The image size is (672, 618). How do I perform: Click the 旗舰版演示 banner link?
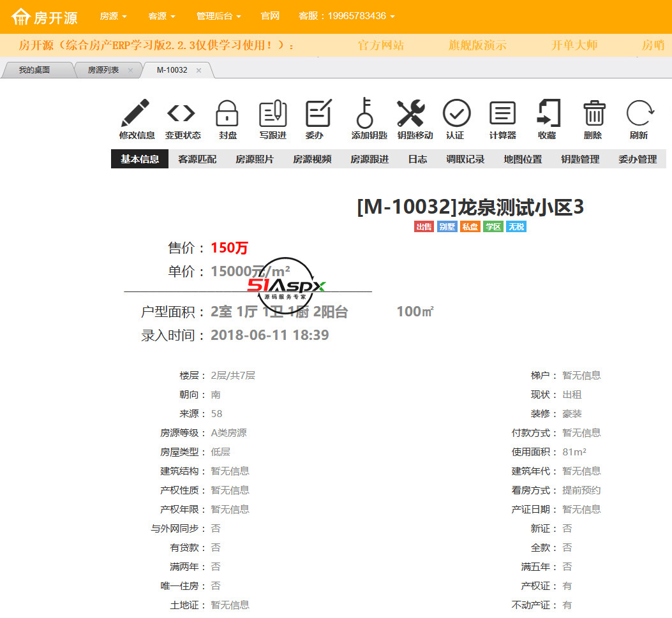click(477, 45)
